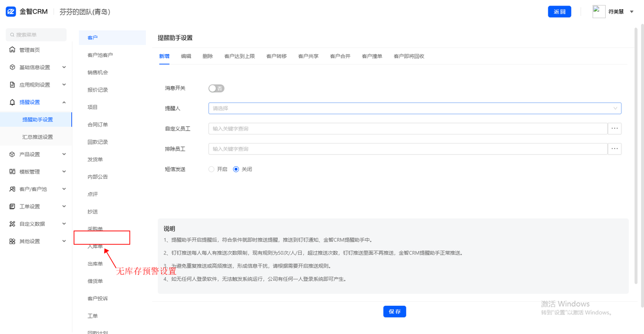Screen dimensions: 644x334
Task: Expand the 应用规则设置 menu chevron
Action: click(64, 85)
